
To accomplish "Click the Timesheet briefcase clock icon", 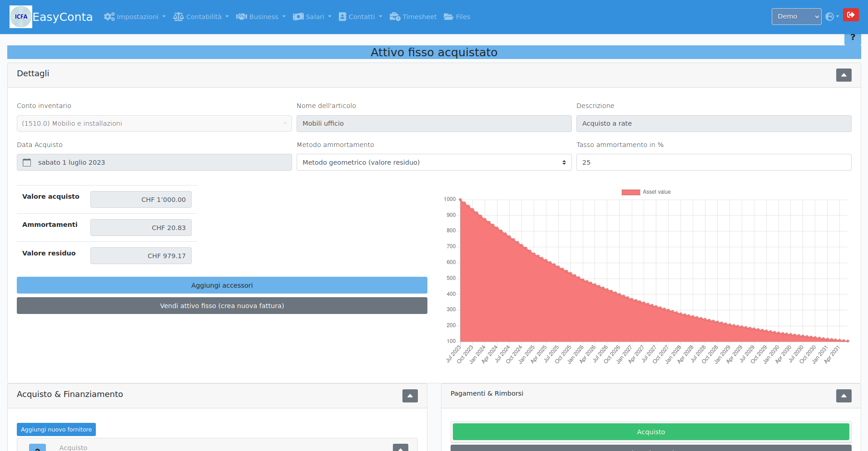I will [x=395, y=17].
